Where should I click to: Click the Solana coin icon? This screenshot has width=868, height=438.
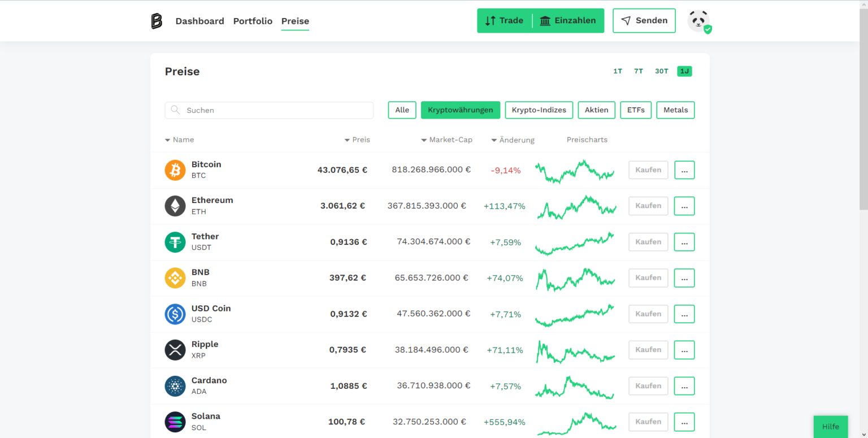175,422
